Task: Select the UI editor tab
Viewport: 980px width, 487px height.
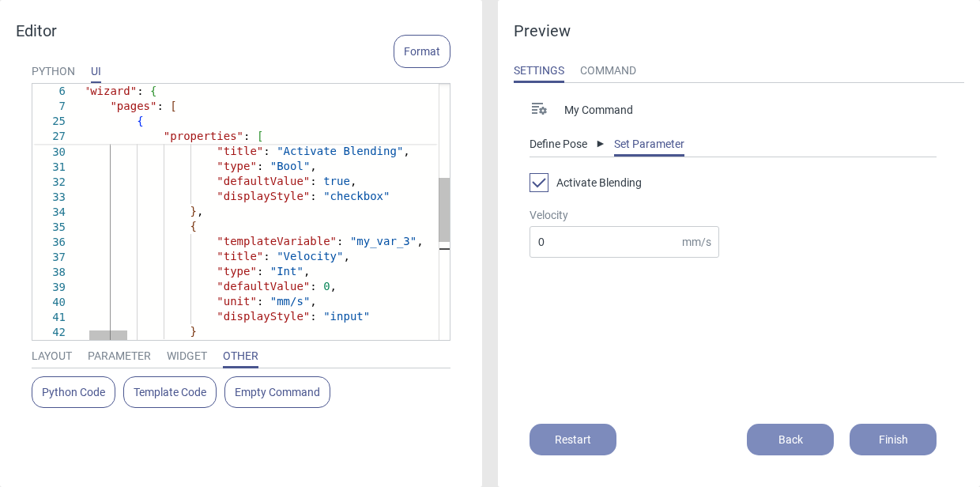Action: click(96, 71)
